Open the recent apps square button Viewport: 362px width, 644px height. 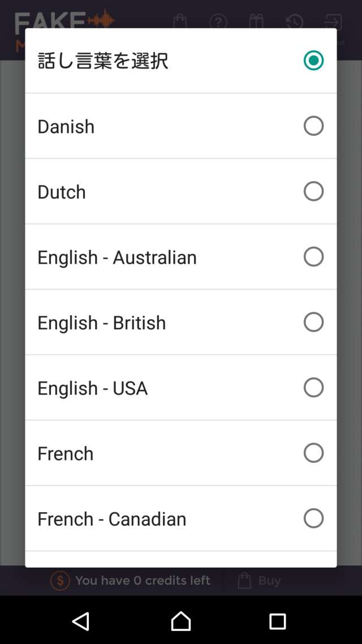[x=277, y=621]
